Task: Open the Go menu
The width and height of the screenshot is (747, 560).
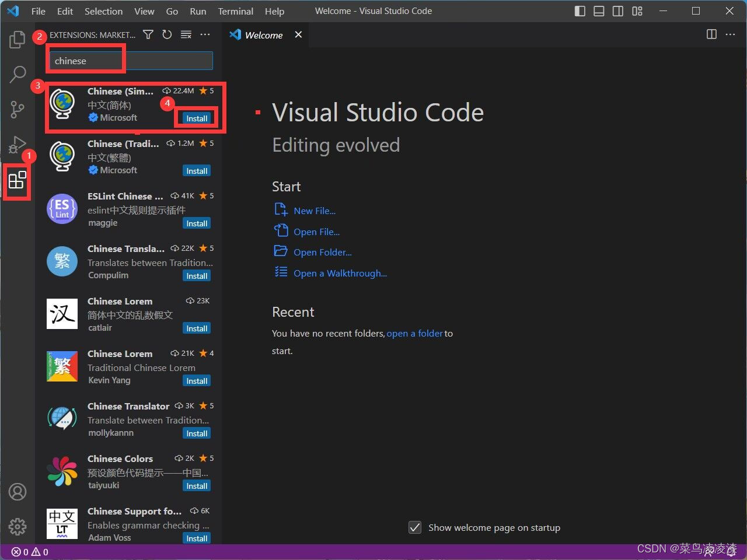Action: (172, 11)
